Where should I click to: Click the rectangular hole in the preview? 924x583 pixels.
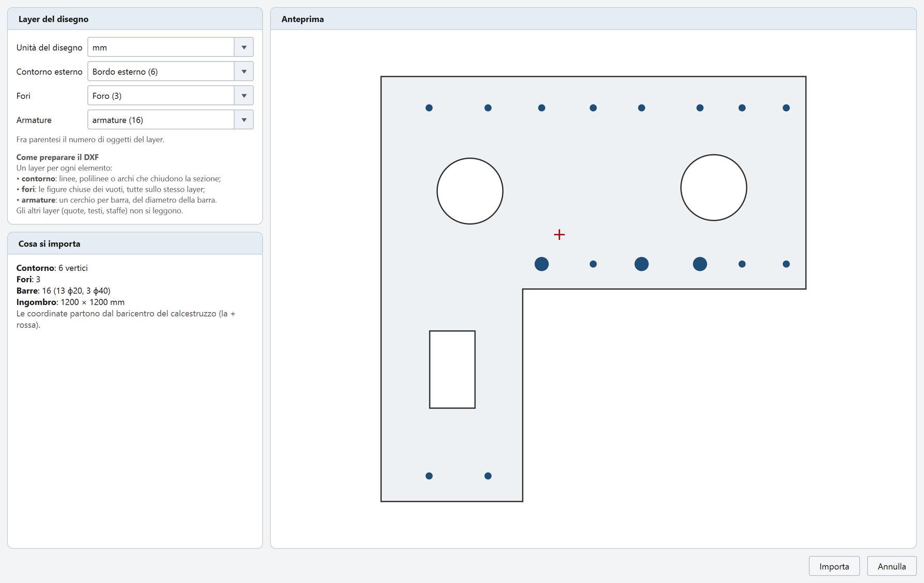[452, 370]
